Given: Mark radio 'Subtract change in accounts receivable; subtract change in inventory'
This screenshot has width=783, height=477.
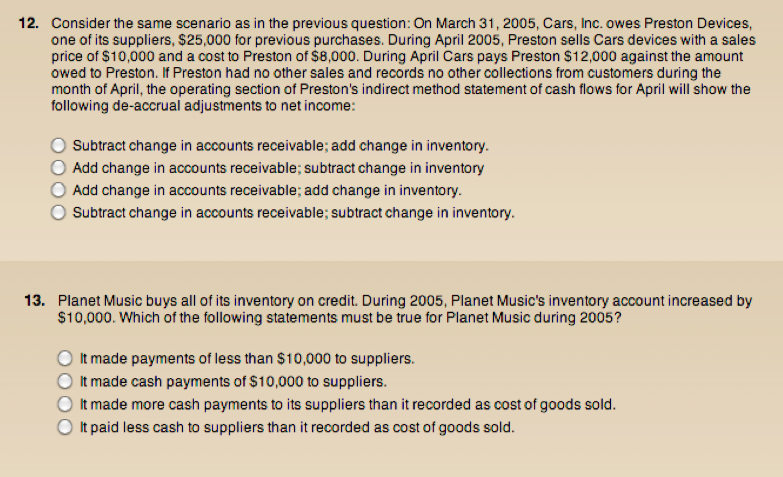Looking at the screenshot, I should click(x=58, y=213).
